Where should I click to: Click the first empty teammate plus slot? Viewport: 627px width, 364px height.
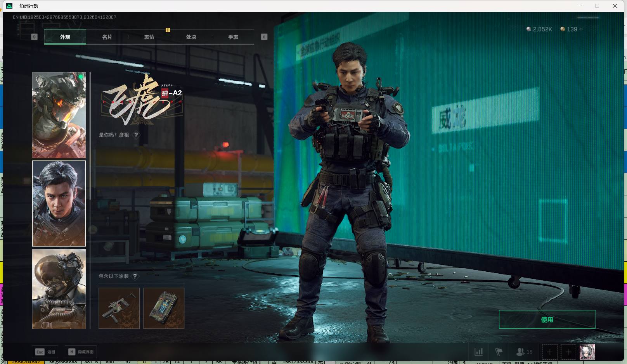point(549,352)
